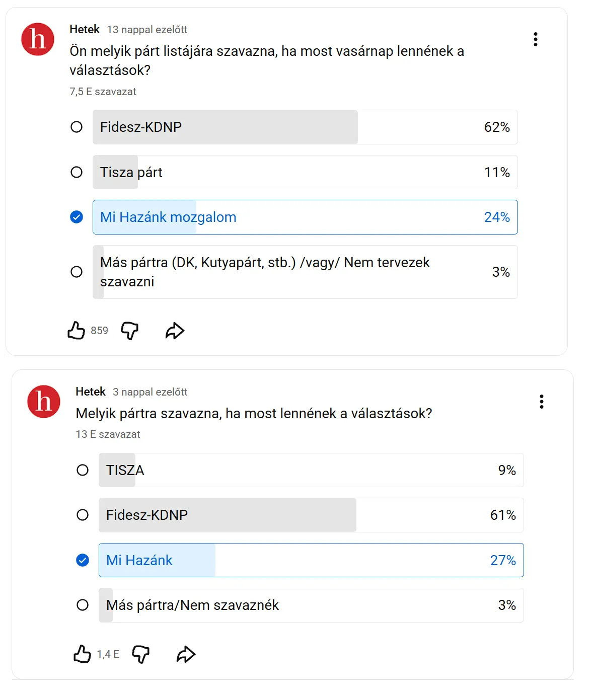Share the first poll from 13 days ago
The height and width of the screenshot is (700, 593).
(x=175, y=331)
